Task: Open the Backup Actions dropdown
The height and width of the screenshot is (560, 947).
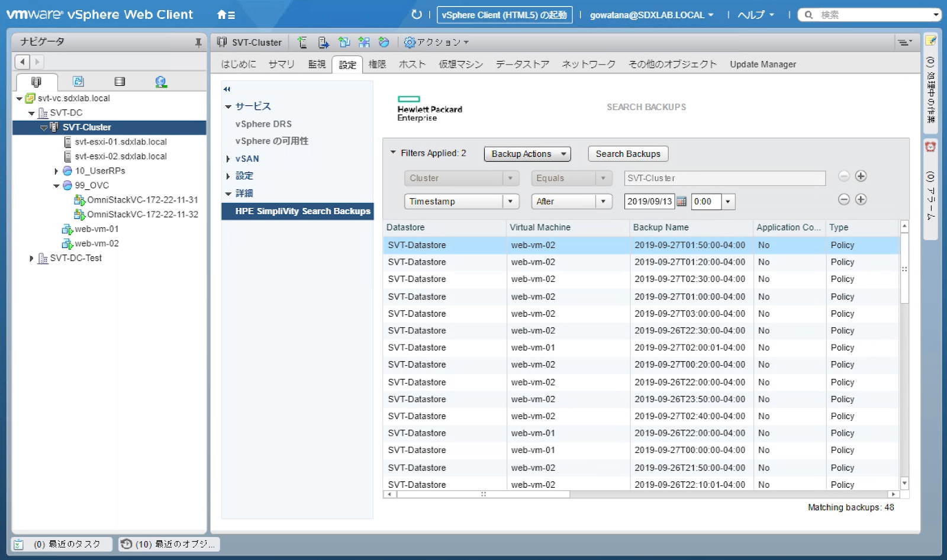Action: click(x=527, y=154)
